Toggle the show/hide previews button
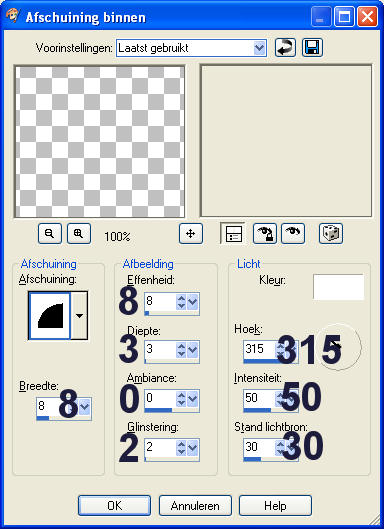The image size is (384, 529). tap(233, 233)
